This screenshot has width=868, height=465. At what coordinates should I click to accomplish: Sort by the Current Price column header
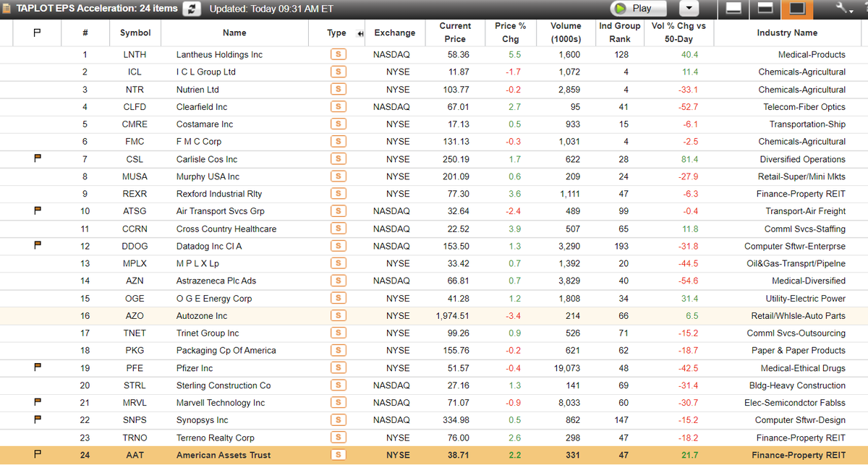point(455,33)
